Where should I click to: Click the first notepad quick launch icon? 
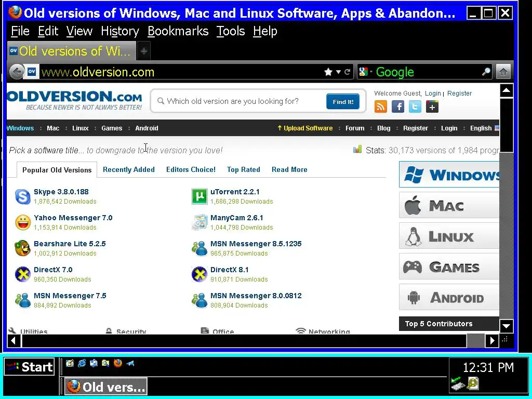70,363
